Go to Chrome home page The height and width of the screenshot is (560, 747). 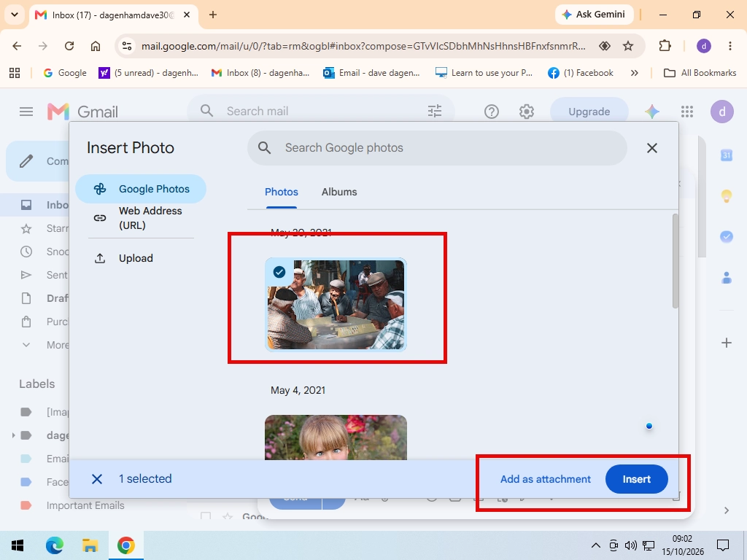(x=96, y=46)
